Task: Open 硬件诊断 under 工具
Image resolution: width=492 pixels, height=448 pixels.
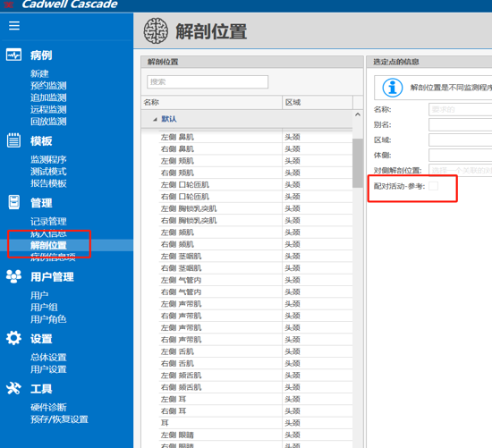Action: (x=48, y=407)
